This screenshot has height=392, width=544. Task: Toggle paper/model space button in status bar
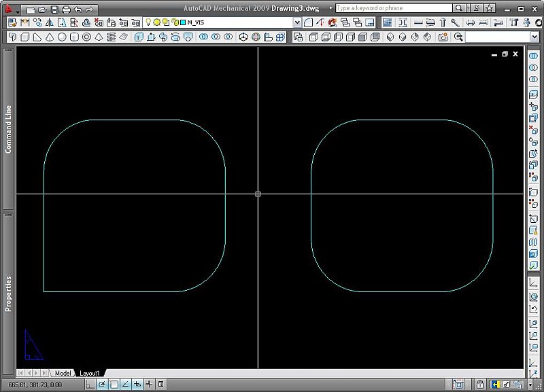tap(458, 384)
